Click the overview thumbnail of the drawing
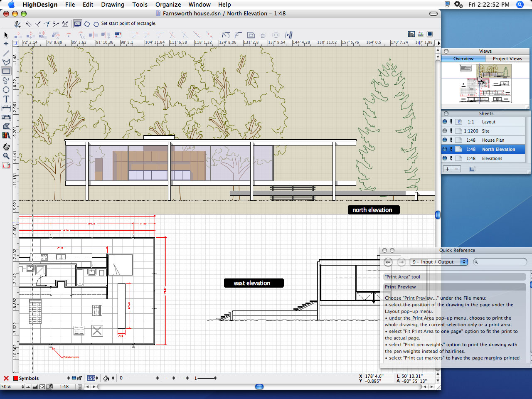 pos(485,84)
